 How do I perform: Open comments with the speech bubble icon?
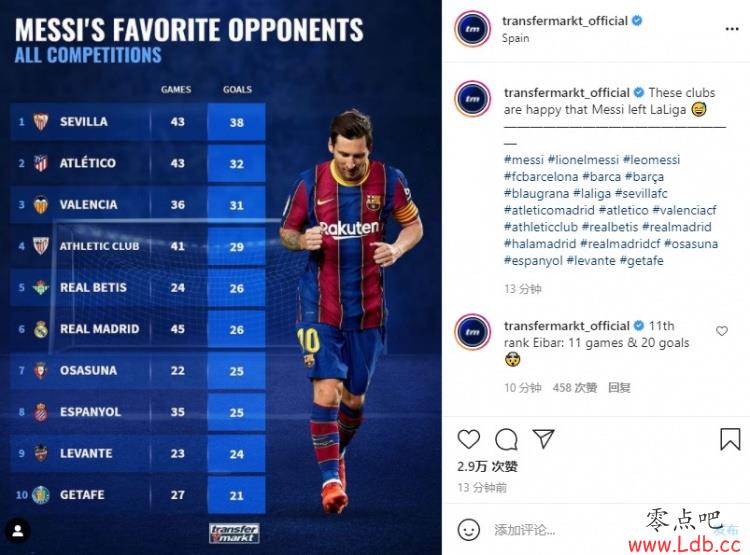[506, 439]
